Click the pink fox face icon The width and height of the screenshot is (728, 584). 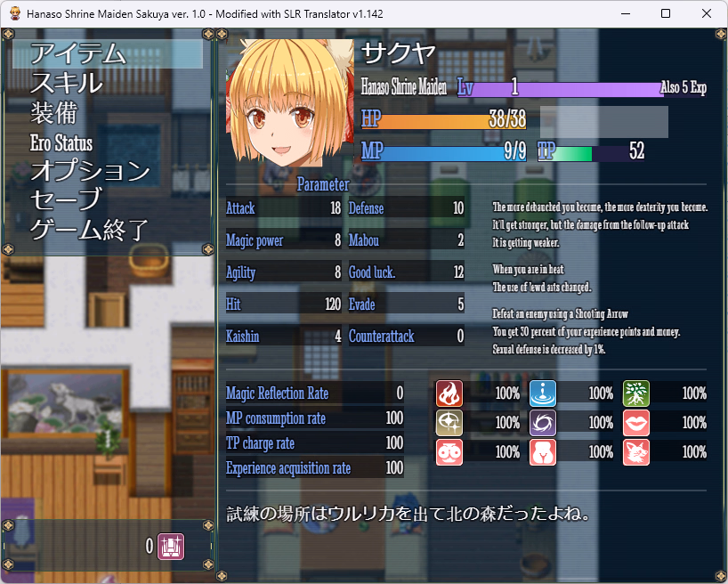(635, 452)
